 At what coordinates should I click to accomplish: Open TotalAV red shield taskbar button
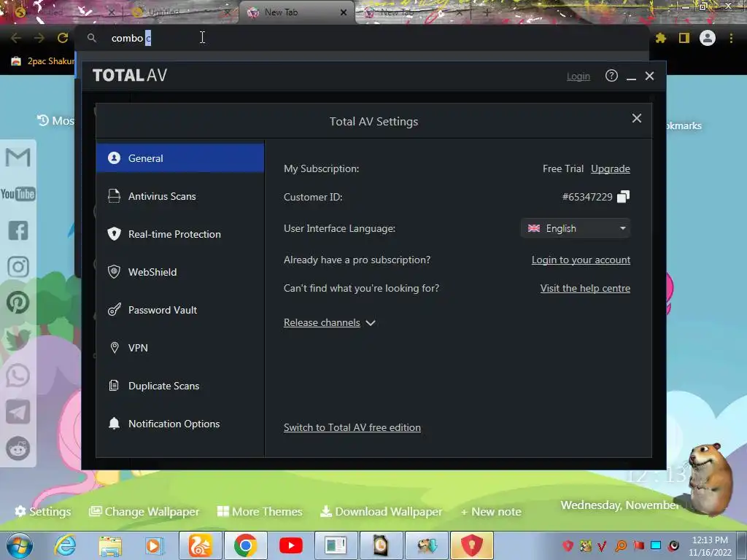click(472, 545)
